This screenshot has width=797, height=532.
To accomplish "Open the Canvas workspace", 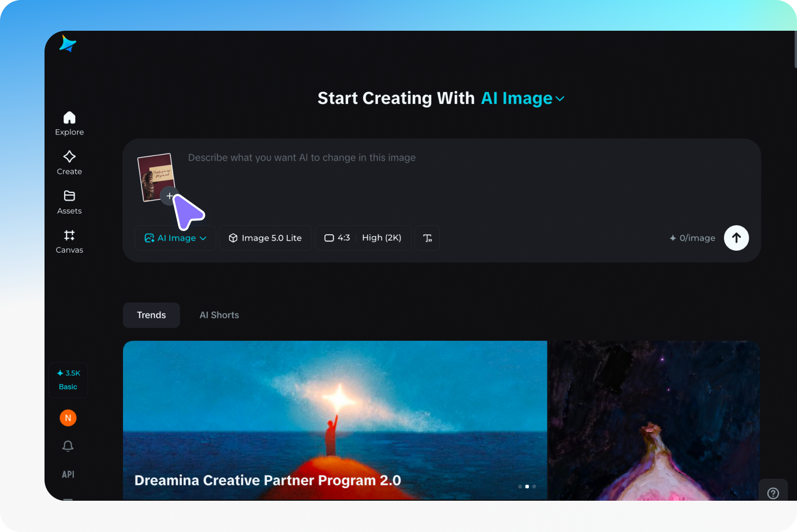I will point(69,241).
